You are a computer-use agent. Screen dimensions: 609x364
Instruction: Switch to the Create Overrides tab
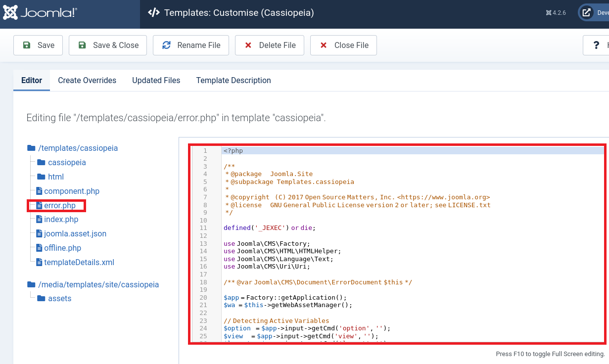87,80
